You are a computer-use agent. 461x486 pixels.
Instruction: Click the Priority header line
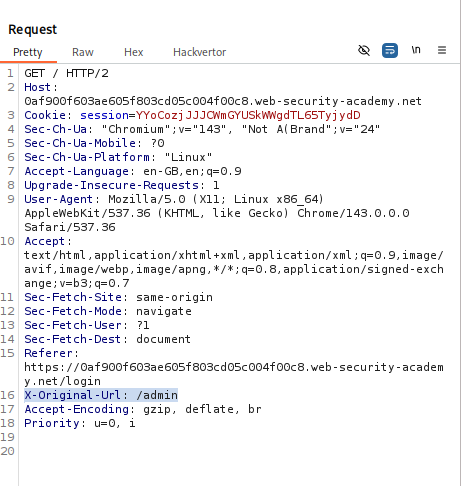pyautogui.click(x=80, y=423)
